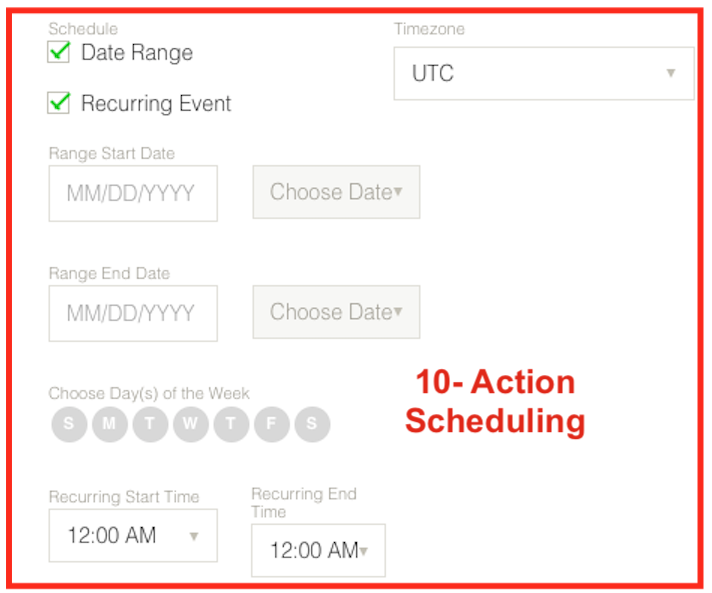Open the Recurring Start Time dropdown
Viewport: 712px width, 593px height.
(x=132, y=535)
